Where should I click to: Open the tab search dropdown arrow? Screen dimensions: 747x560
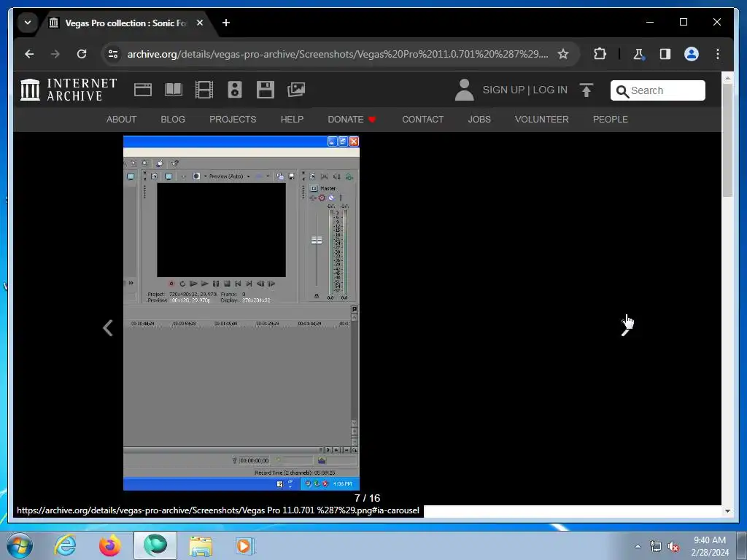pos(28,23)
